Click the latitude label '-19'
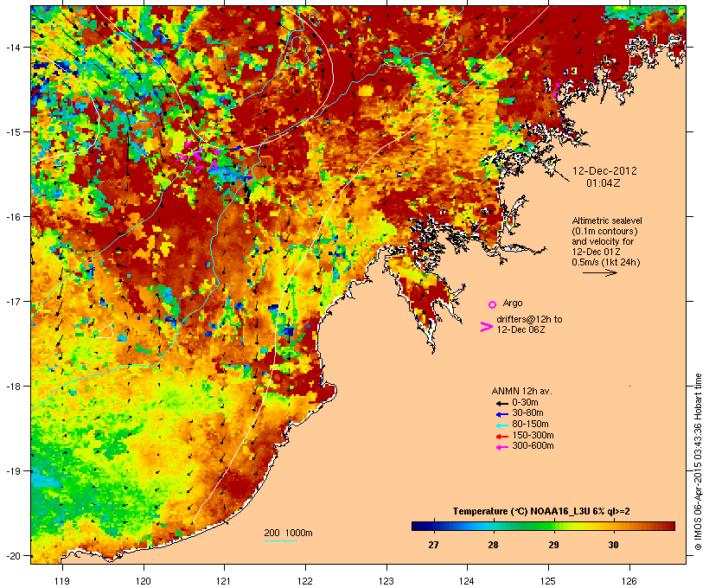The width and height of the screenshot is (709, 588). tap(13, 471)
